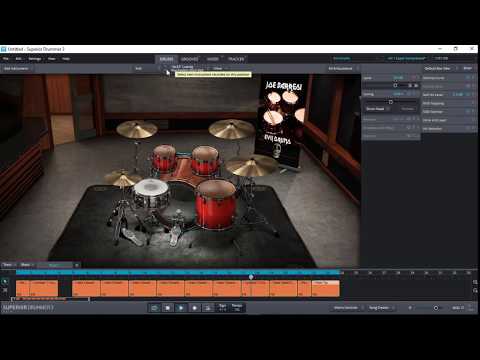
Task: Click the lower zoom icon beside the song track
Action: (475, 290)
